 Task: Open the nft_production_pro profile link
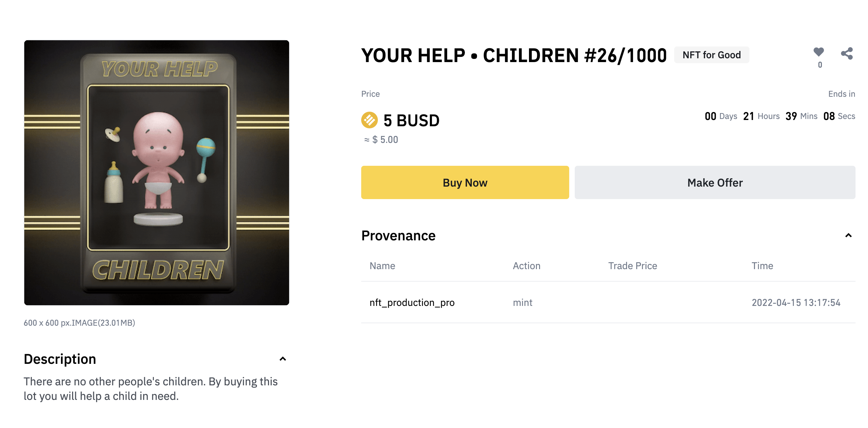click(412, 302)
